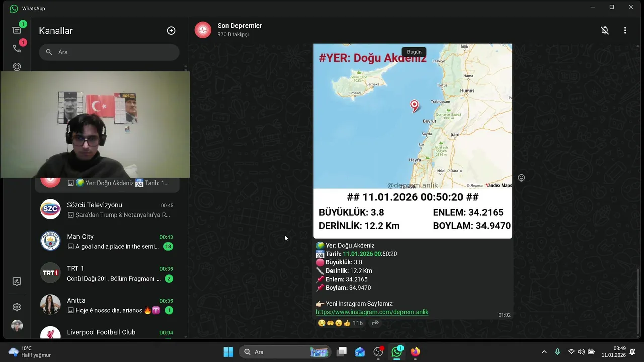Open your profile picture in sidebar

[17, 326]
